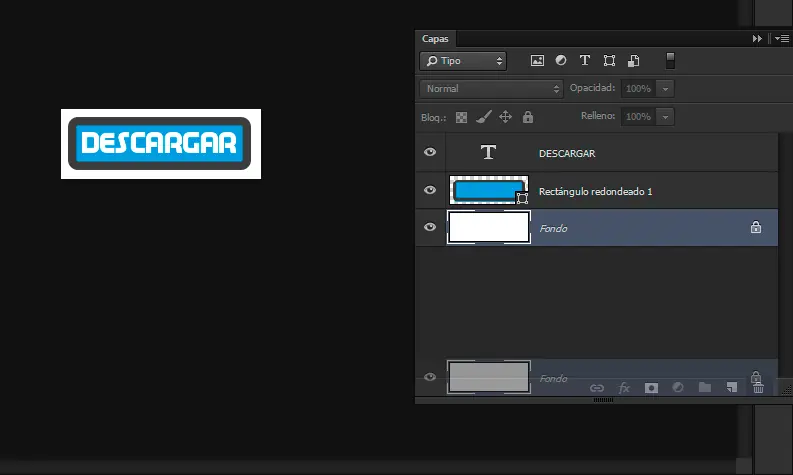Open the Opacidad slider arrow
Screen dimensions: 793x475
pyautogui.click(x=665, y=89)
